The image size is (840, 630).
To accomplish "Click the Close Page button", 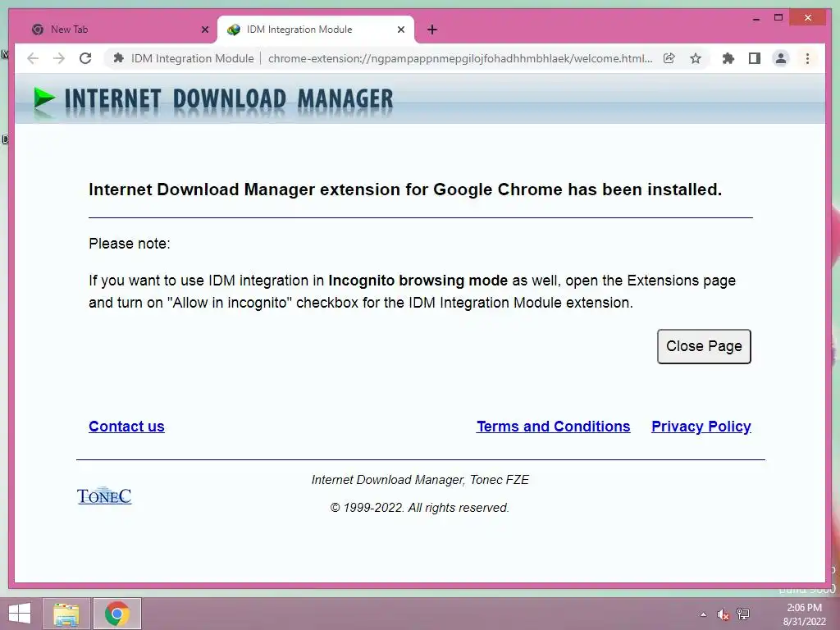I will click(x=704, y=347).
